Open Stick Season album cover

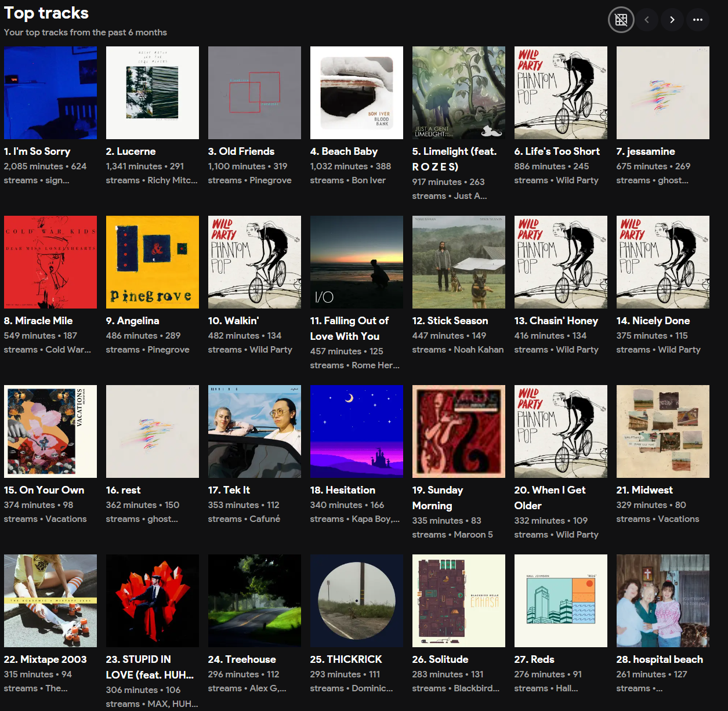click(x=459, y=262)
